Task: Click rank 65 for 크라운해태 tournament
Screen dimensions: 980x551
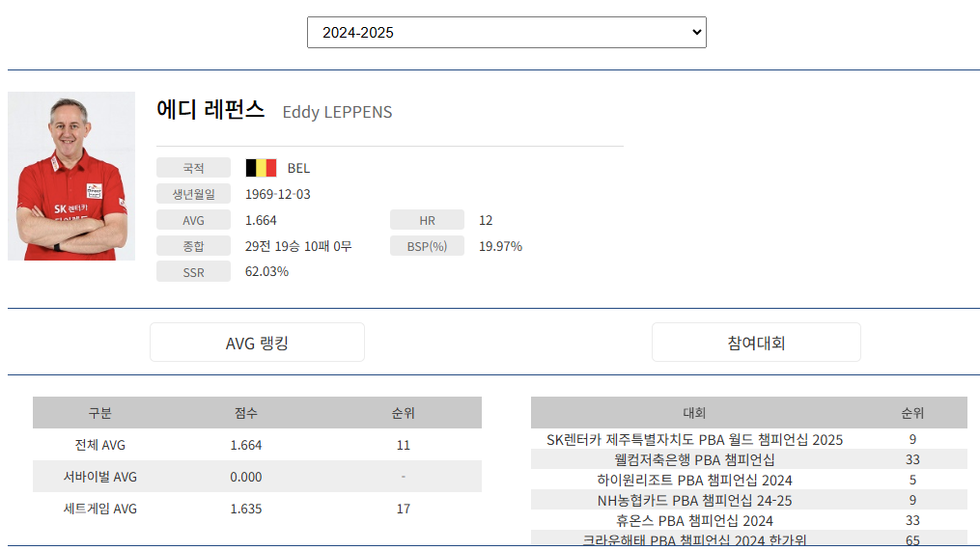Action: pyautogui.click(x=912, y=539)
